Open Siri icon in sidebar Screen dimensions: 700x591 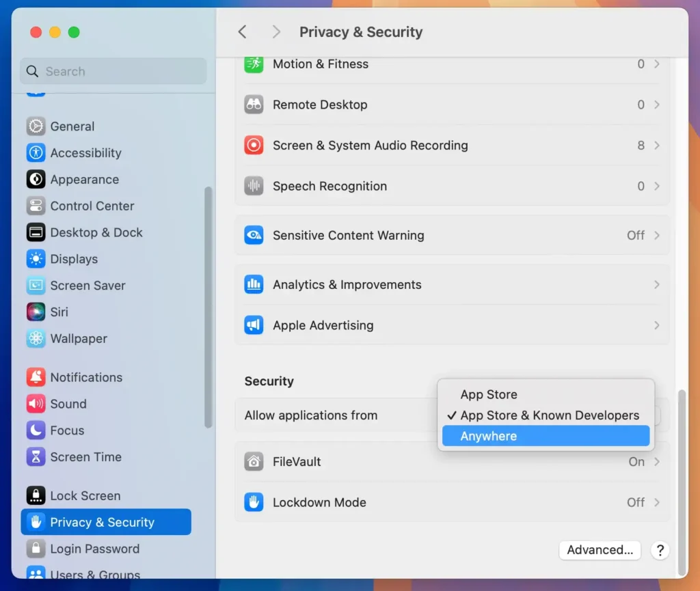pos(36,312)
